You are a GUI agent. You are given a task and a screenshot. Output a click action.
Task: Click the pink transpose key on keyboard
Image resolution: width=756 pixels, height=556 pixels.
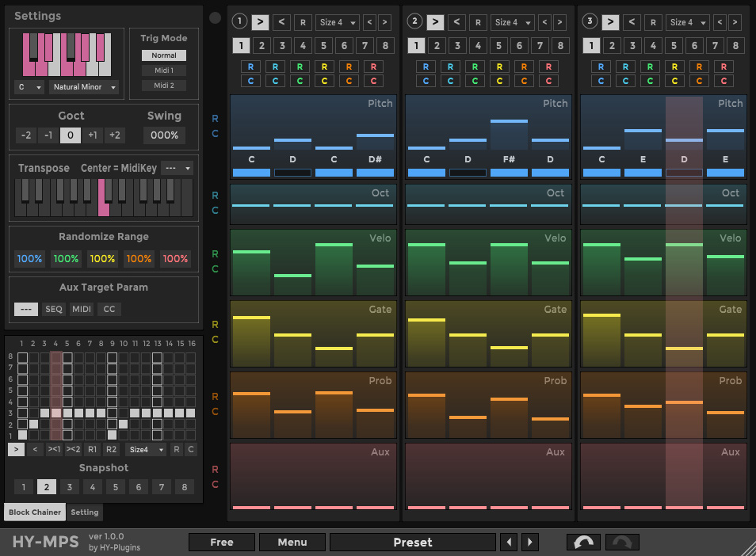click(x=104, y=197)
